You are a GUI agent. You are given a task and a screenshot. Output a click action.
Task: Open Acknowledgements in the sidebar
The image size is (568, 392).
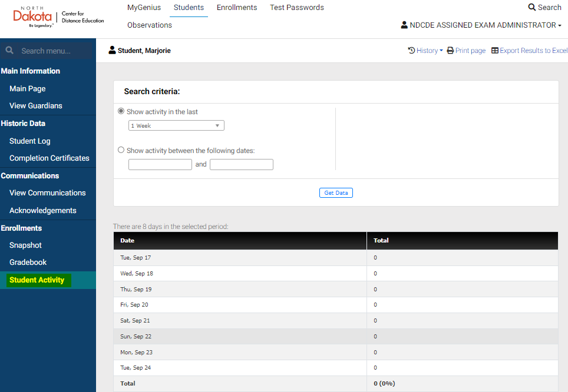(43, 210)
